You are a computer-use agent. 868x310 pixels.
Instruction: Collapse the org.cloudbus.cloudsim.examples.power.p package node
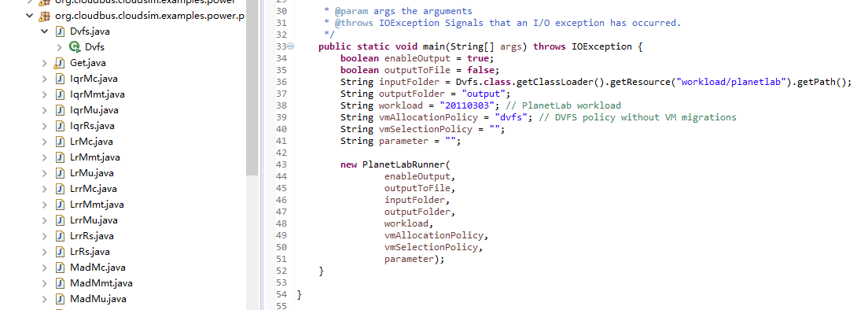pyautogui.click(x=29, y=16)
